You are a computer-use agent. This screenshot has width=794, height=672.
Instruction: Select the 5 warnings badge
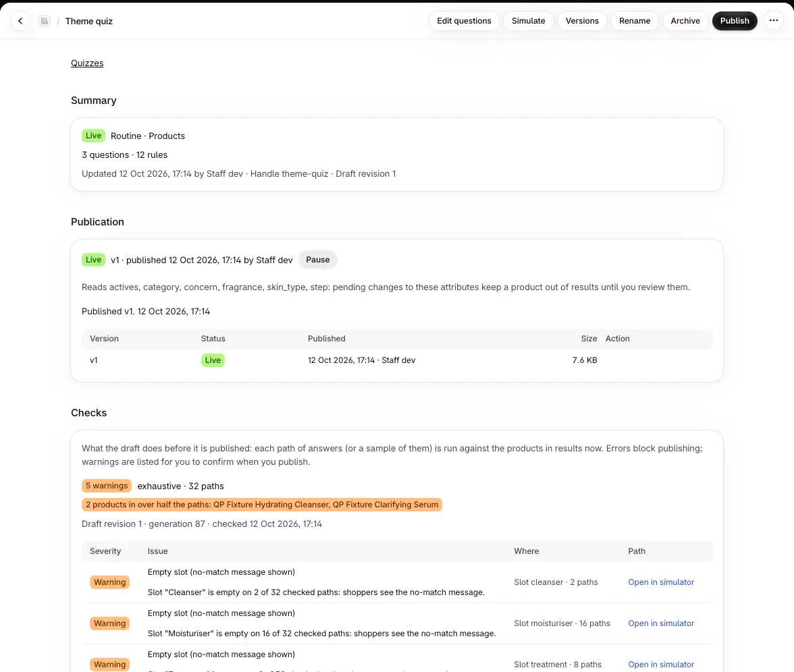point(107,486)
